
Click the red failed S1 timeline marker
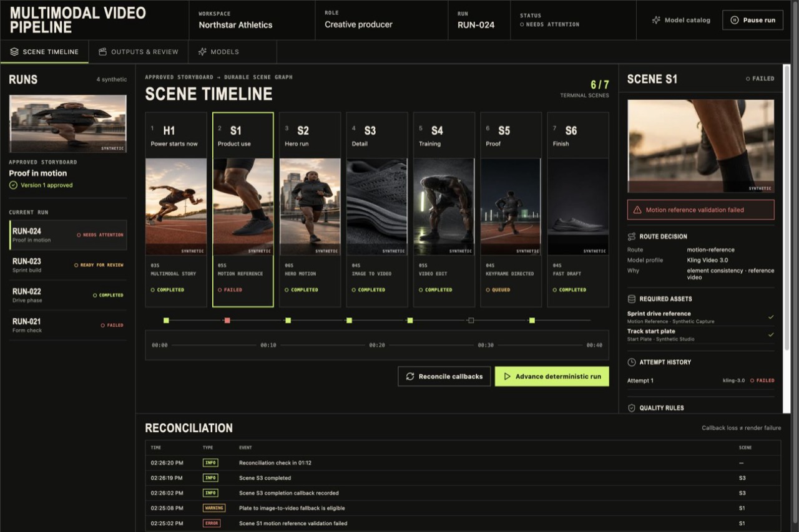click(227, 320)
